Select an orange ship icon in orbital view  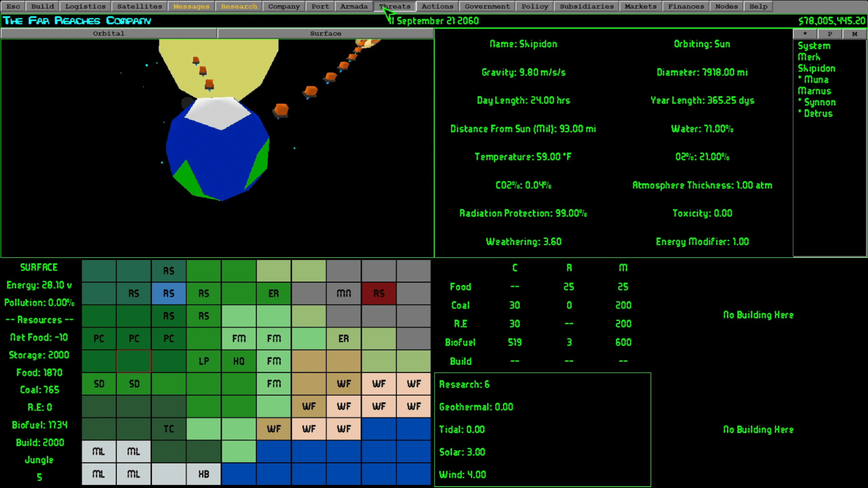pos(310,92)
